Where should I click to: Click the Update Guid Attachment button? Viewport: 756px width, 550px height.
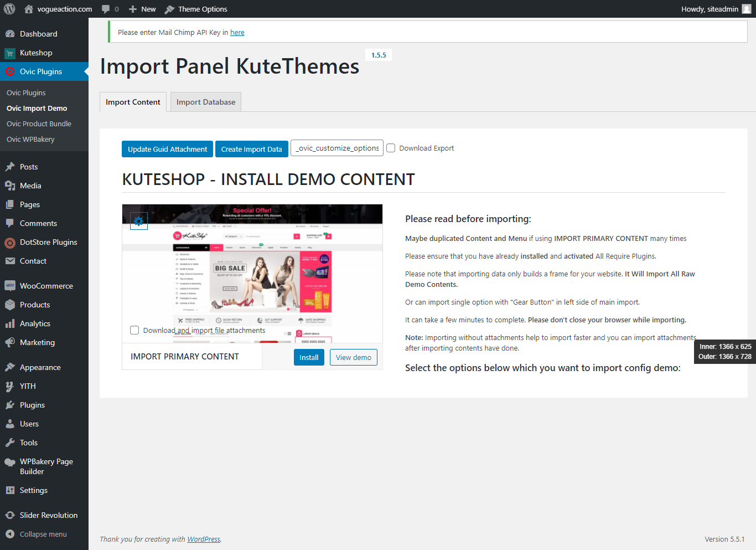tap(167, 149)
